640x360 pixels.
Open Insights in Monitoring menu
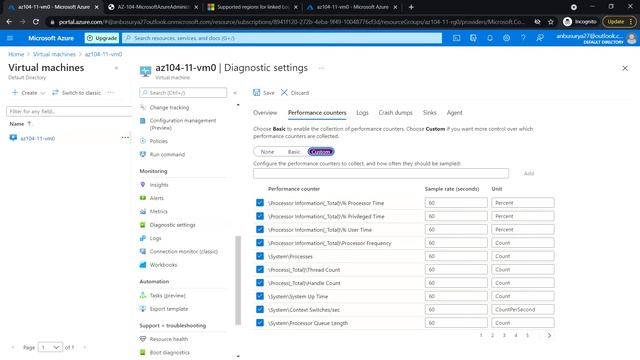click(159, 185)
